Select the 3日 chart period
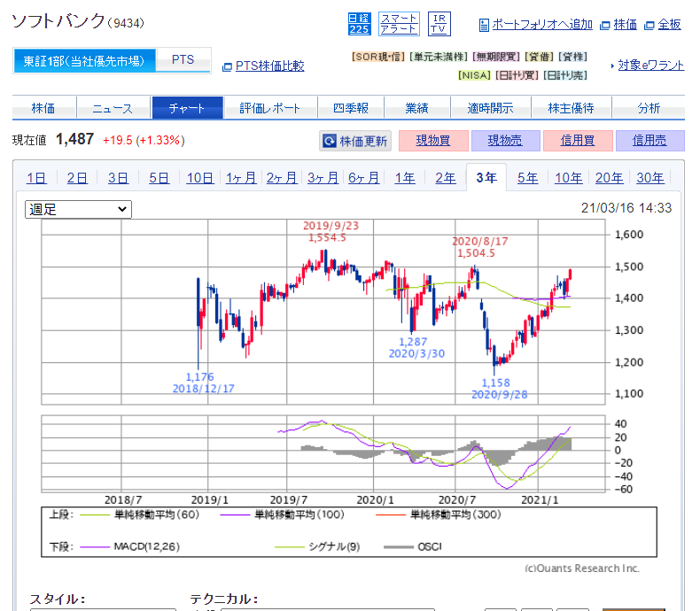 119,178
